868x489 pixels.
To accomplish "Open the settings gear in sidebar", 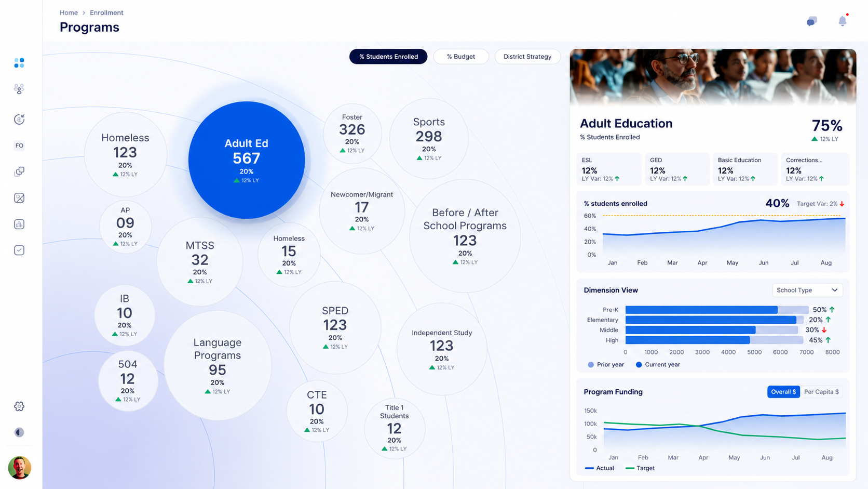I will [x=19, y=406].
